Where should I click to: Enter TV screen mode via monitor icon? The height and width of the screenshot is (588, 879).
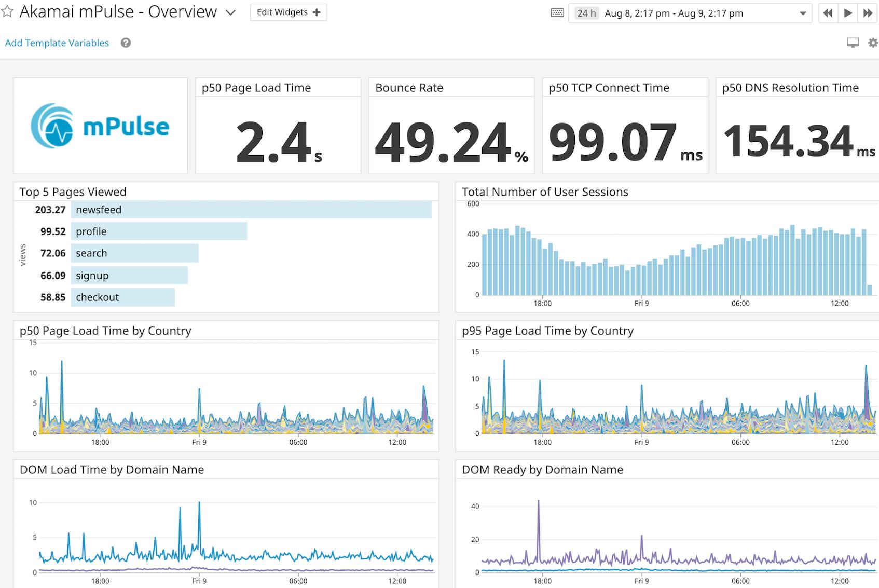click(851, 43)
